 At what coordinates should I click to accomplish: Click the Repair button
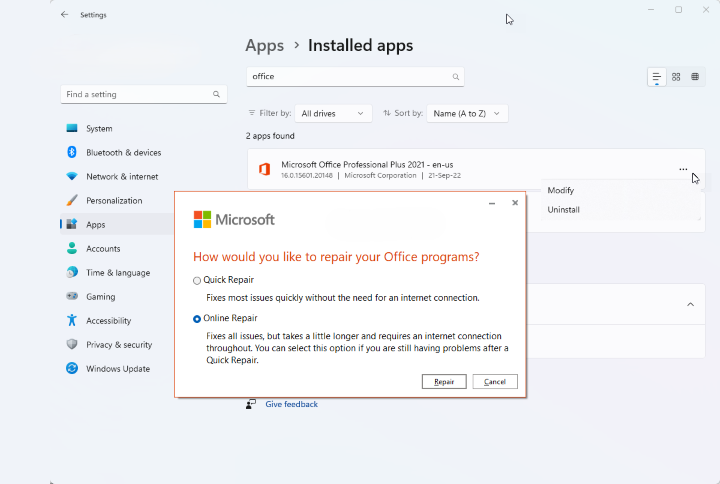click(x=444, y=382)
